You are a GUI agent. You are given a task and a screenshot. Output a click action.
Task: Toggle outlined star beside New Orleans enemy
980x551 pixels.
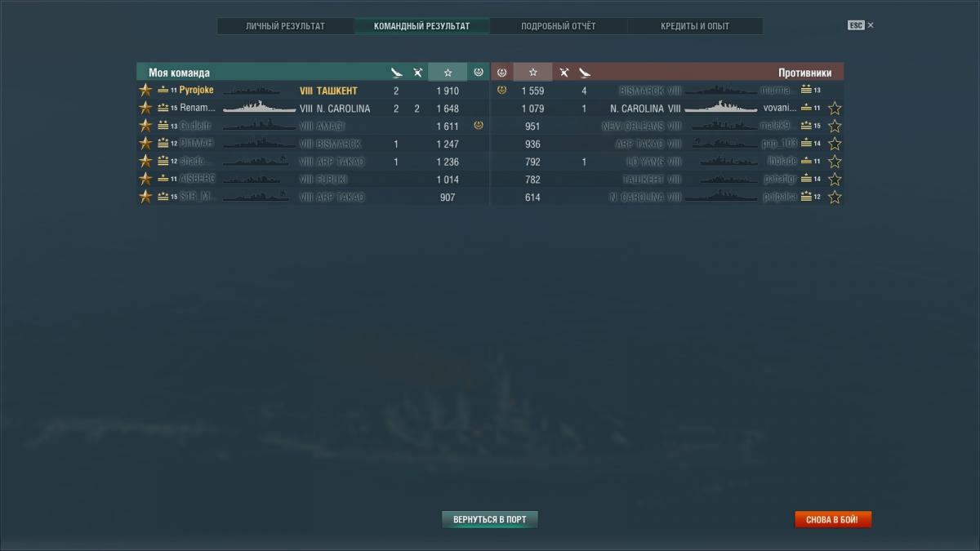pyautogui.click(x=835, y=126)
